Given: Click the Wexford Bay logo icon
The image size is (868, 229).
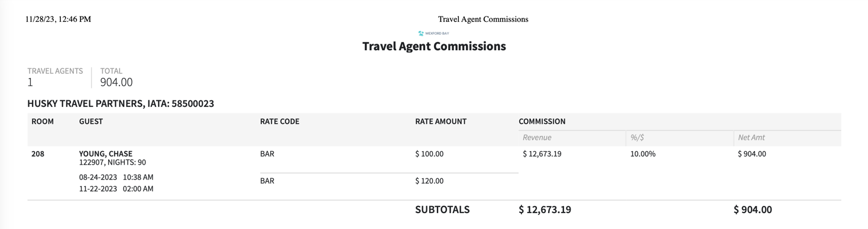Looking at the screenshot, I should click(x=421, y=34).
